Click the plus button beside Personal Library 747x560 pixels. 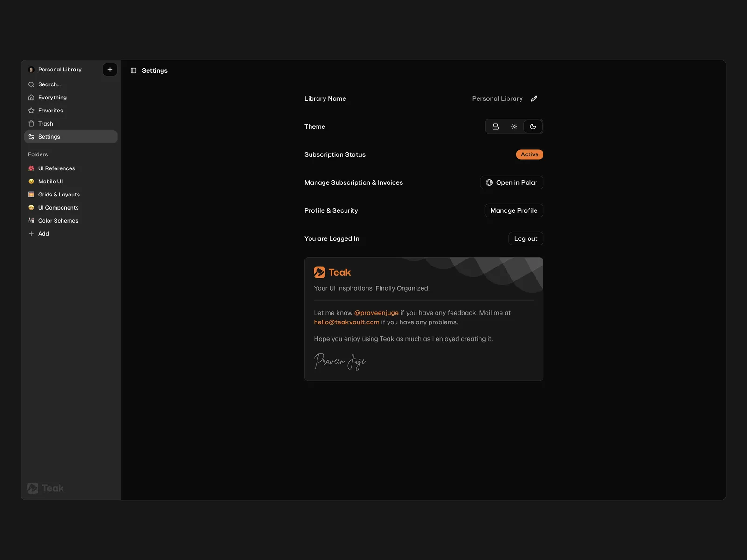tap(110, 70)
